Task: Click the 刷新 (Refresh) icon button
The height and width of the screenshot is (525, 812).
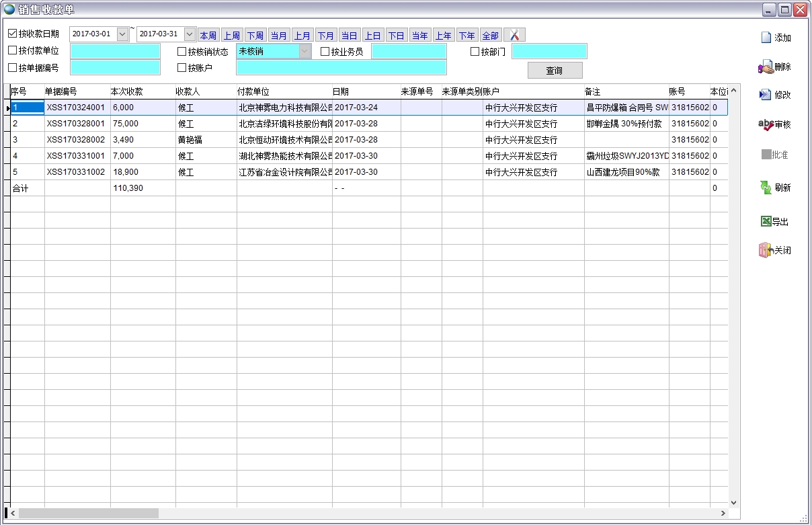Action: click(x=766, y=188)
